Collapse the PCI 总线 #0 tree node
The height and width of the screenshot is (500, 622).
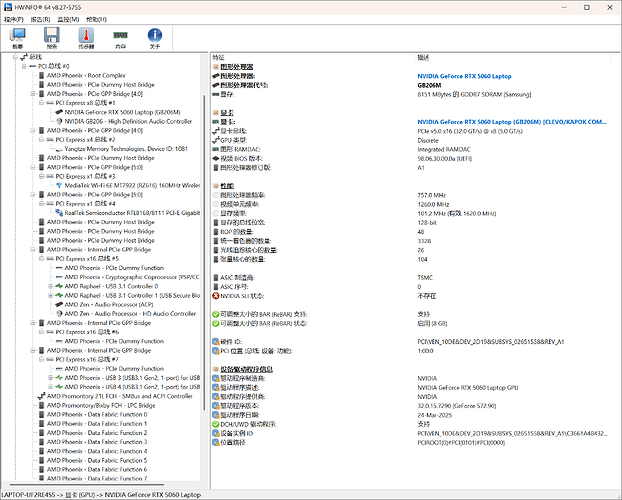pyautogui.click(x=24, y=66)
